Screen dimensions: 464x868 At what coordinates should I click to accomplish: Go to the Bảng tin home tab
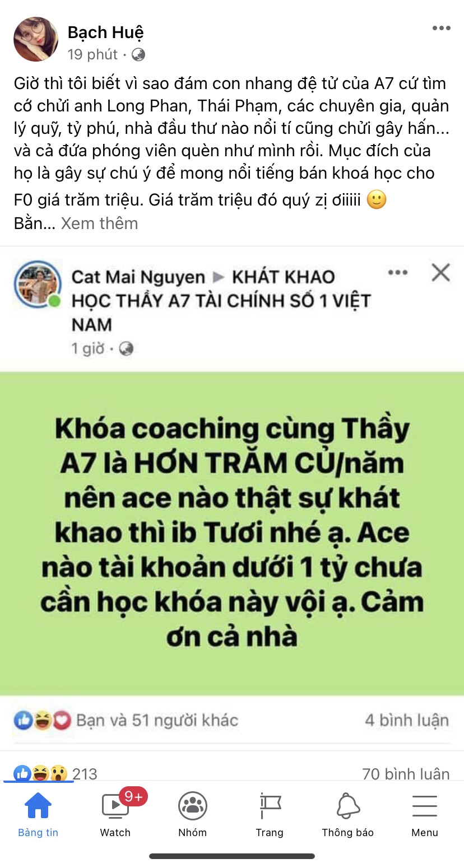(38, 815)
